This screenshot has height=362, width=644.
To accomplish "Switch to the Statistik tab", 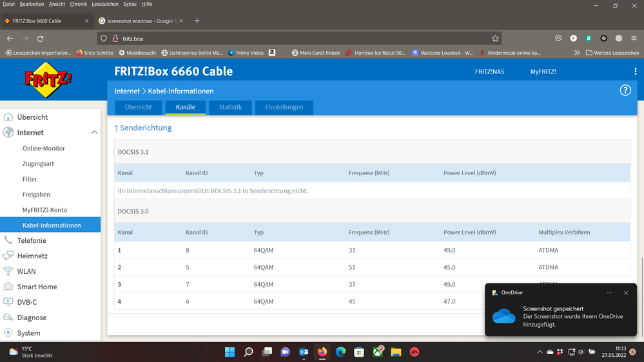I will (230, 107).
